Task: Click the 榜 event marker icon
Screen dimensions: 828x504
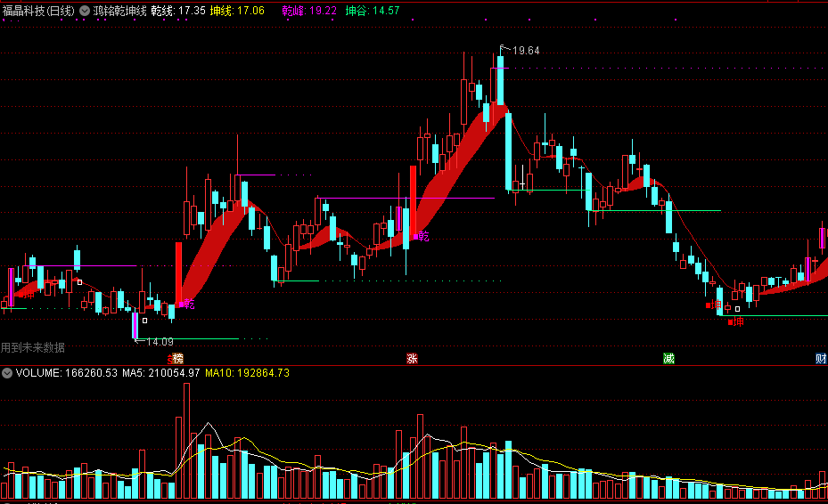Action: click(x=178, y=359)
